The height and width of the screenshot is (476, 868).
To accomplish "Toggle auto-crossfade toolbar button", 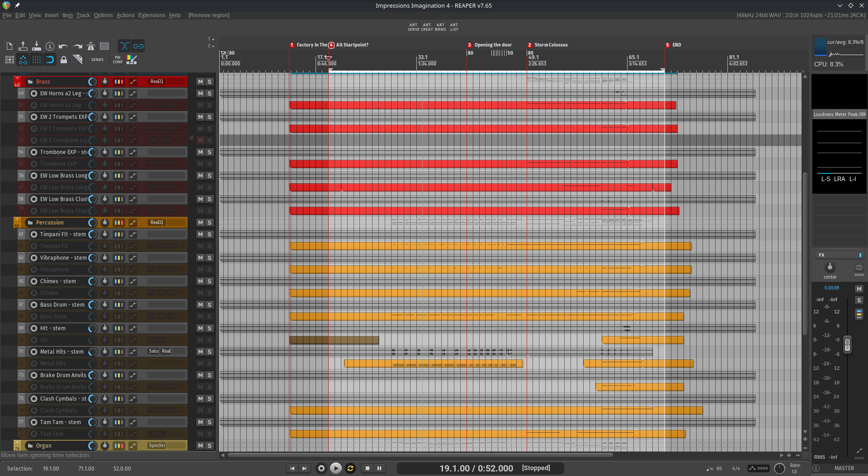I will 124,46.
